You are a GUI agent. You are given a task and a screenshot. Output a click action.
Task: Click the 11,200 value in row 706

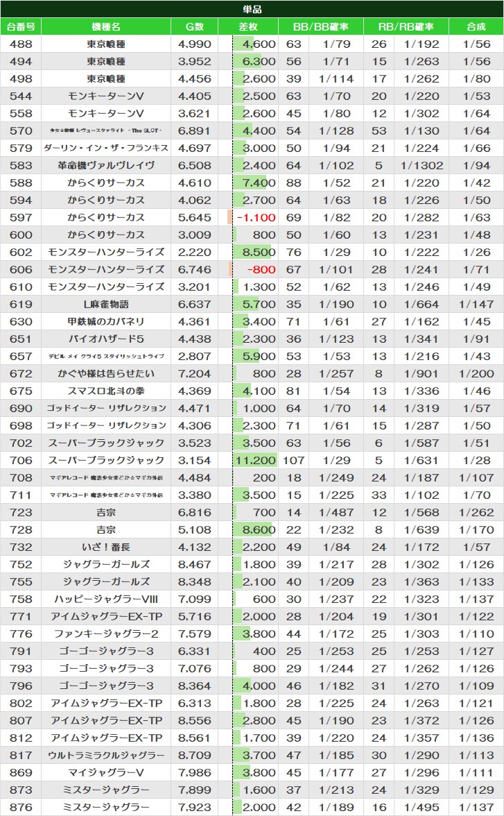point(255,460)
